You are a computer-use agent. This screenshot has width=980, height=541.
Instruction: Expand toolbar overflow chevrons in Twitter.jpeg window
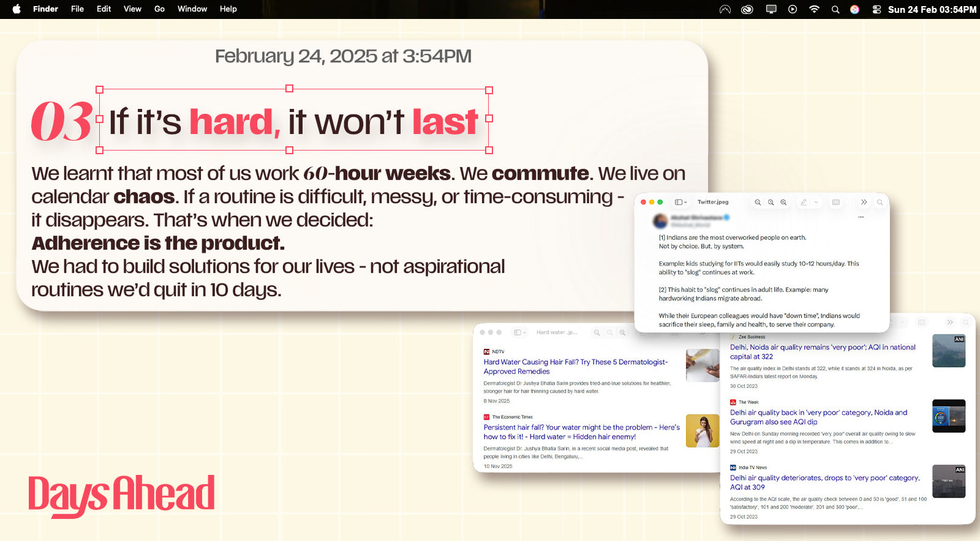(864, 203)
